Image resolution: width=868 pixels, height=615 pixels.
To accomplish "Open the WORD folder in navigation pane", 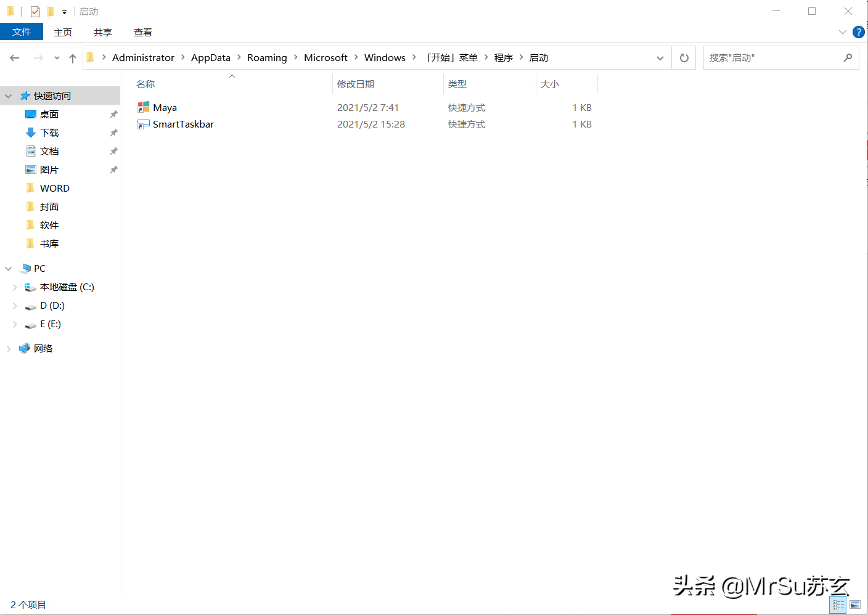I will [54, 188].
